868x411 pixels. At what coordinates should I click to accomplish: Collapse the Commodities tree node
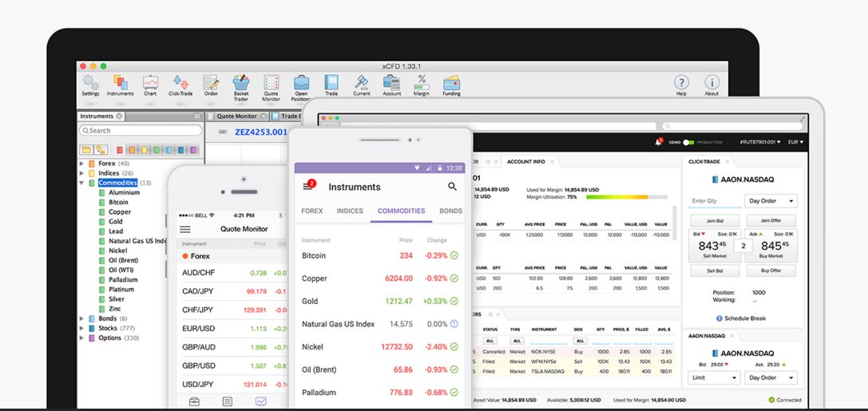click(x=81, y=183)
